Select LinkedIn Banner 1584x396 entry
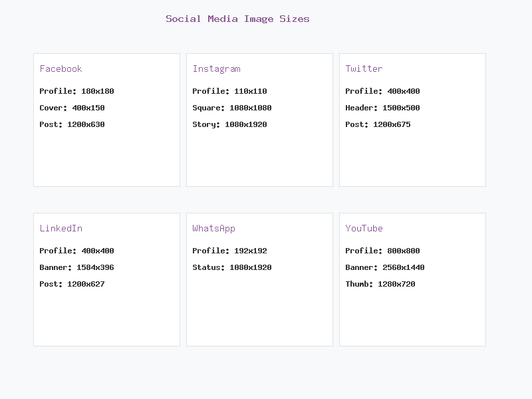Screen dimensions: 532x399 pos(76,267)
